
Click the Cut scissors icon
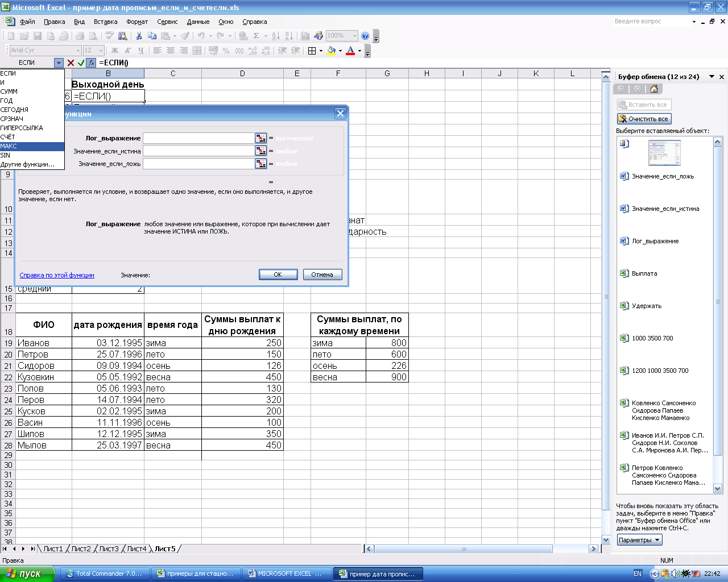(139, 36)
